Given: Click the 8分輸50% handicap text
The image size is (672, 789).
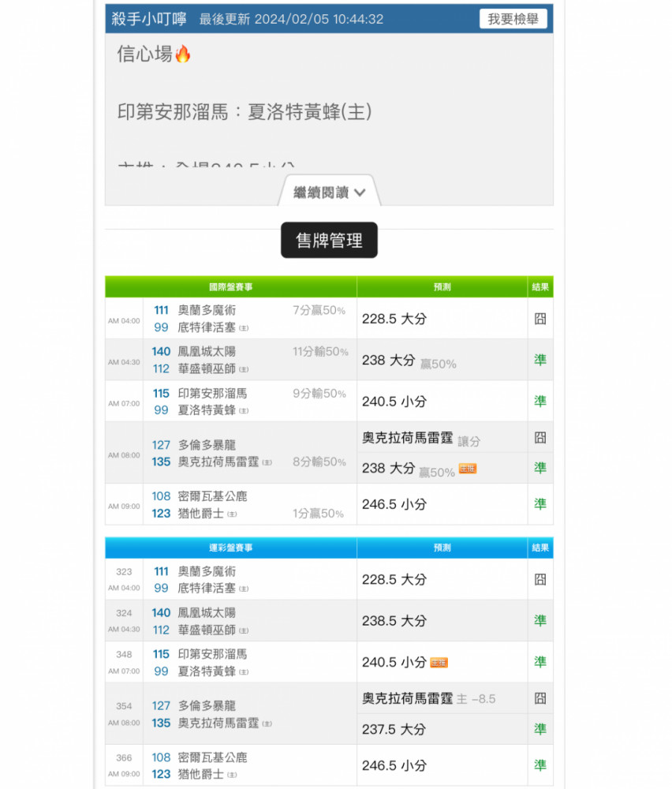Looking at the screenshot, I should (x=319, y=462).
